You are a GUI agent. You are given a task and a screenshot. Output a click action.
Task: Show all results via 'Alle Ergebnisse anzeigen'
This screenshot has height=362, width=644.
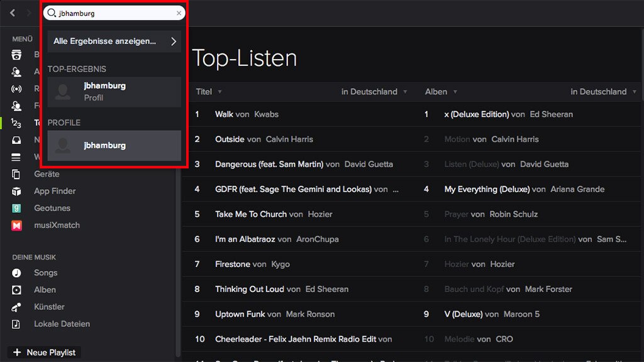[114, 41]
